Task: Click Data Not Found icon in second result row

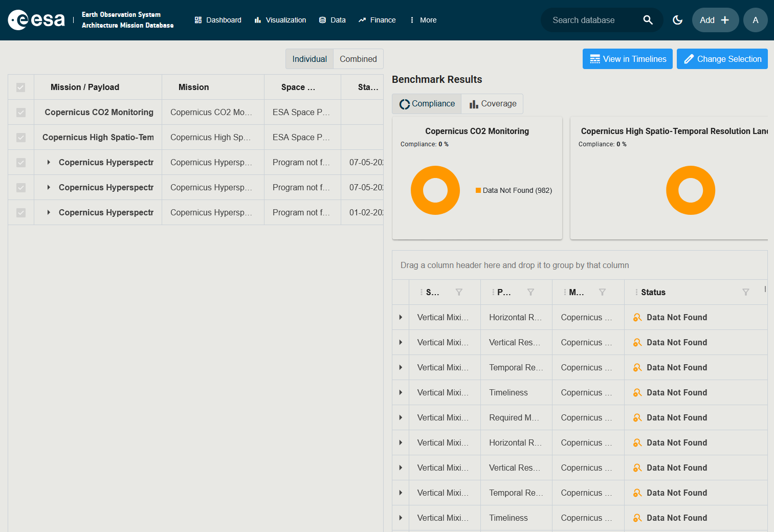Action: pos(637,342)
